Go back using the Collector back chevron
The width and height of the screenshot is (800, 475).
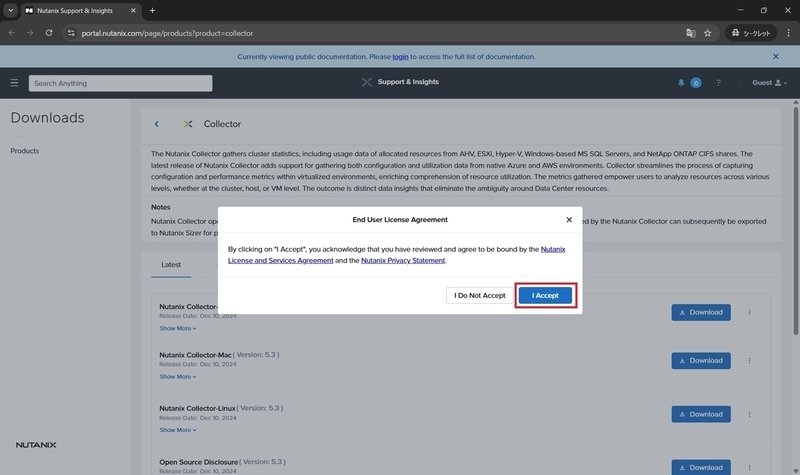tap(157, 124)
